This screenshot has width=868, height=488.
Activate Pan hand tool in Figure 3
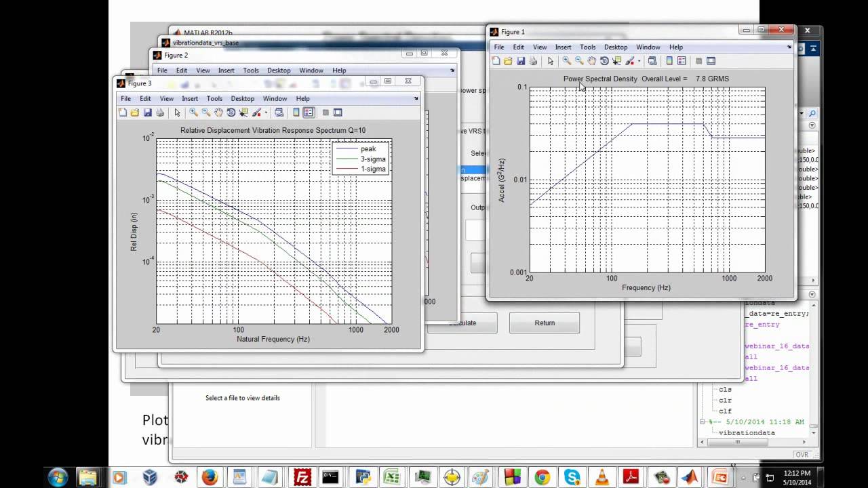(218, 113)
